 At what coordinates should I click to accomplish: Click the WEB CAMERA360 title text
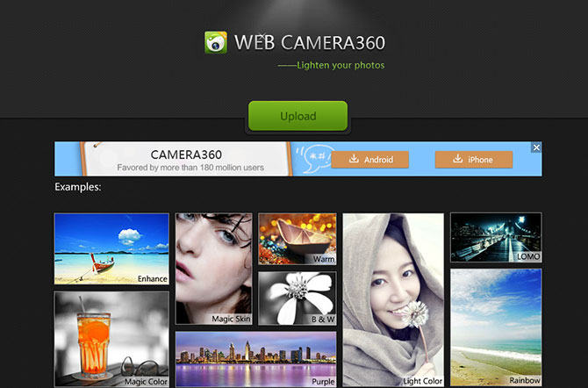tap(309, 43)
